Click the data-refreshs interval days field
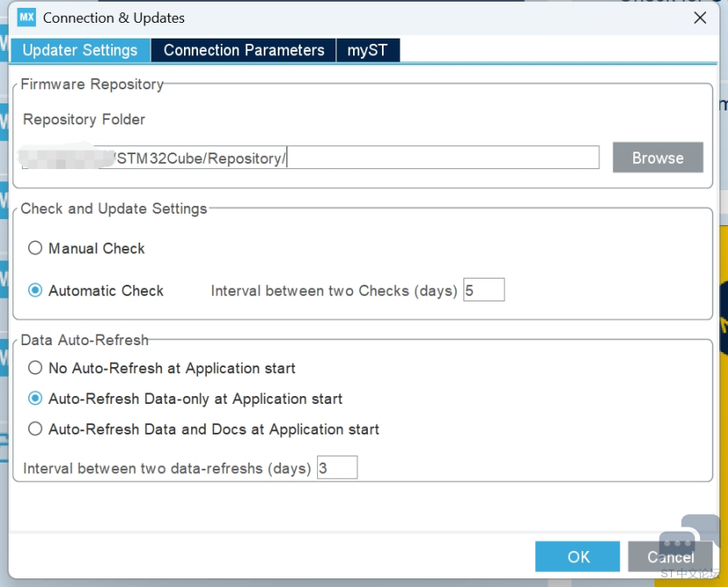The image size is (728, 587). (337, 467)
